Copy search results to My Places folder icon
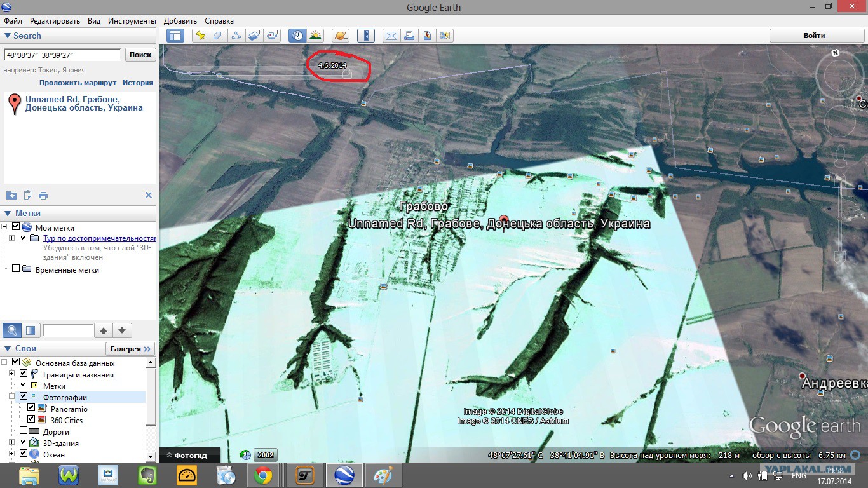 [x=11, y=195]
